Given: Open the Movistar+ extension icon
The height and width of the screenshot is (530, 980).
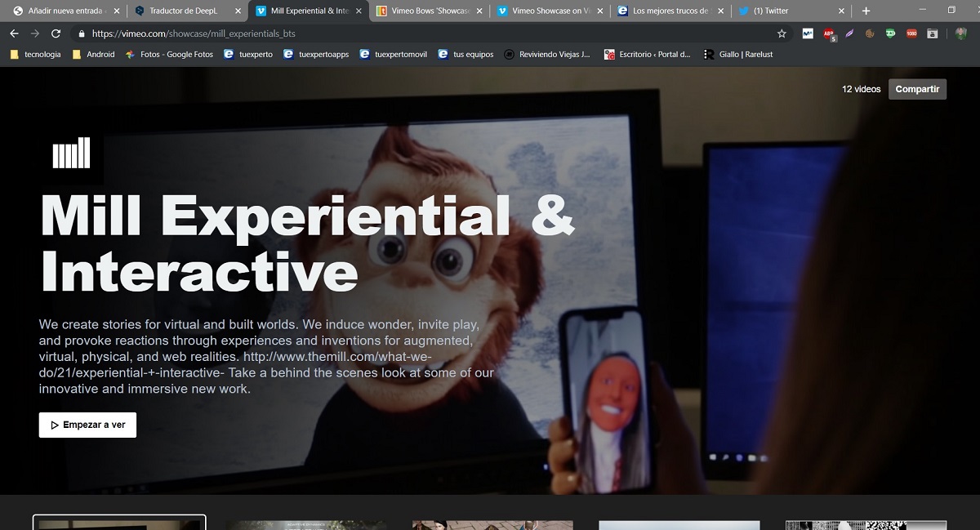Looking at the screenshot, I should [x=808, y=33].
